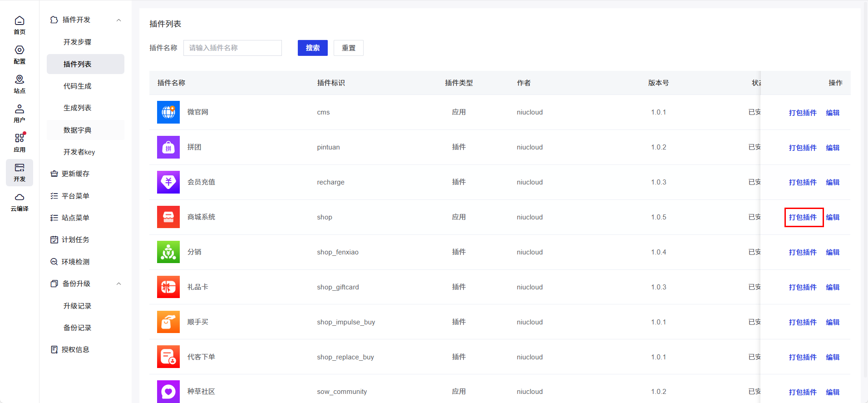Screen dimensions: 868x403
Task: Select 数据字典 menu item
Action: (x=78, y=130)
